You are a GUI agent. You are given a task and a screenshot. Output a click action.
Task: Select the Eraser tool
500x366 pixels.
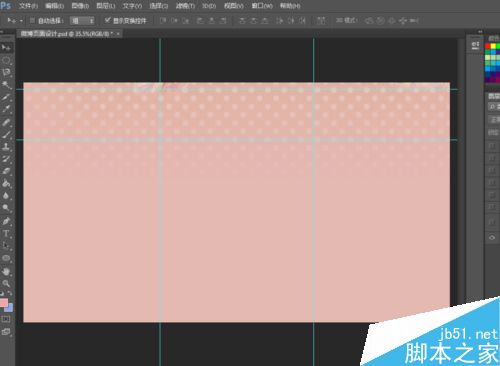(6, 171)
